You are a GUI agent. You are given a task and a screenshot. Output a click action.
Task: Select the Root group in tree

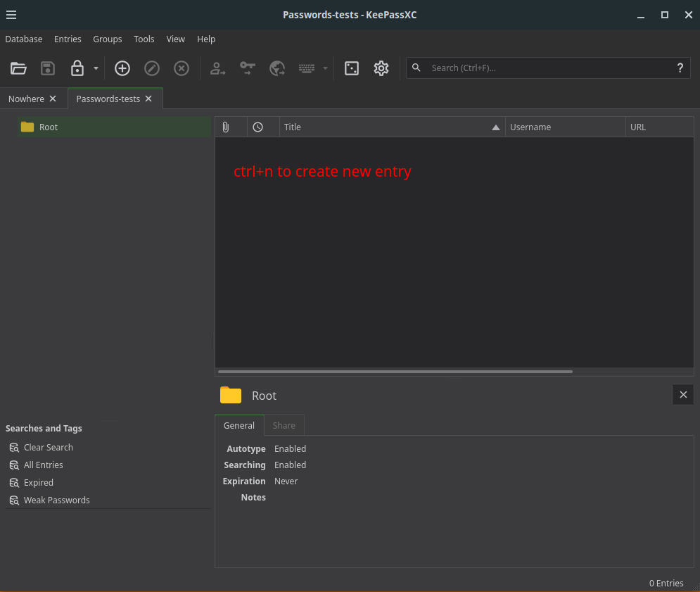coord(49,127)
